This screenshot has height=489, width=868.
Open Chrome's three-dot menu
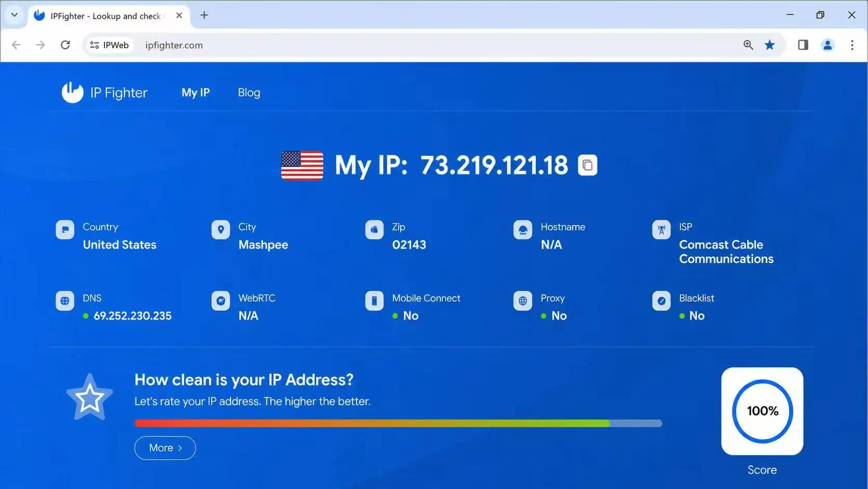(x=852, y=45)
